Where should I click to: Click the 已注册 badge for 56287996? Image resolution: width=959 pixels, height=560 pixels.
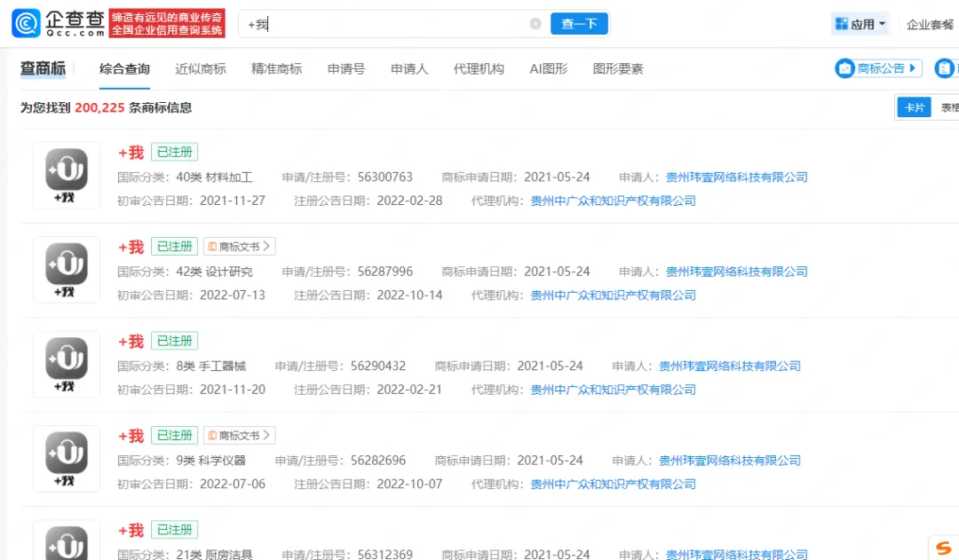click(174, 247)
